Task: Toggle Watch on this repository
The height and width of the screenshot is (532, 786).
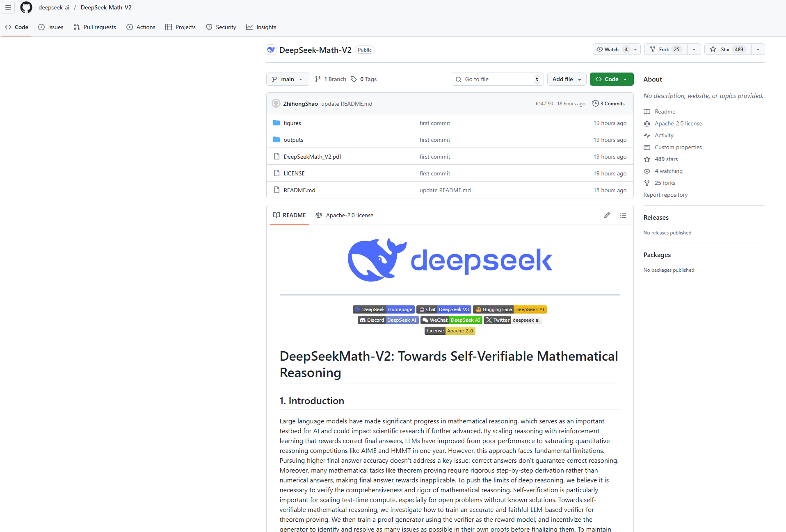Action: [x=611, y=49]
